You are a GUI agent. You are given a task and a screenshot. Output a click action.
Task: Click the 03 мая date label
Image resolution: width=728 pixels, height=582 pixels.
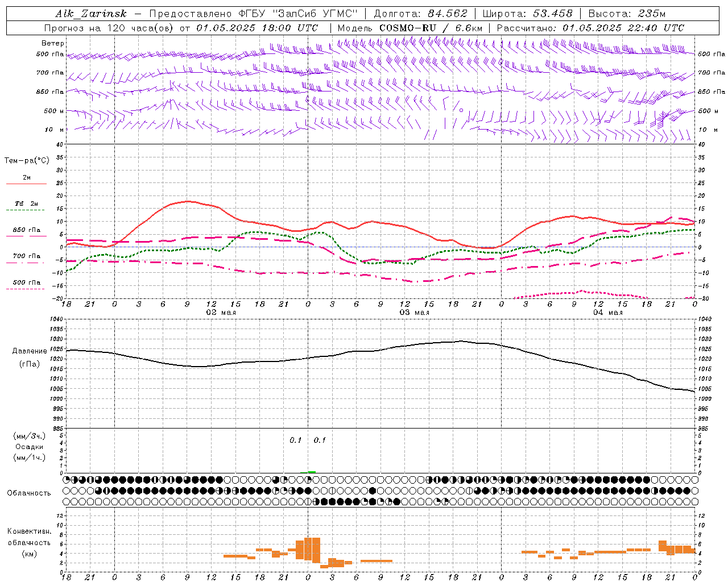pyautogui.click(x=414, y=313)
